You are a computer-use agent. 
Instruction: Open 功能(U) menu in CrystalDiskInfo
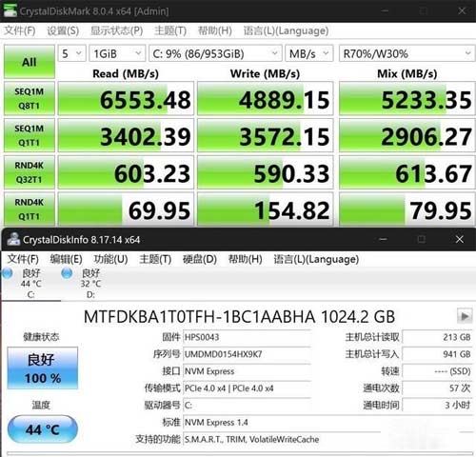point(110,259)
